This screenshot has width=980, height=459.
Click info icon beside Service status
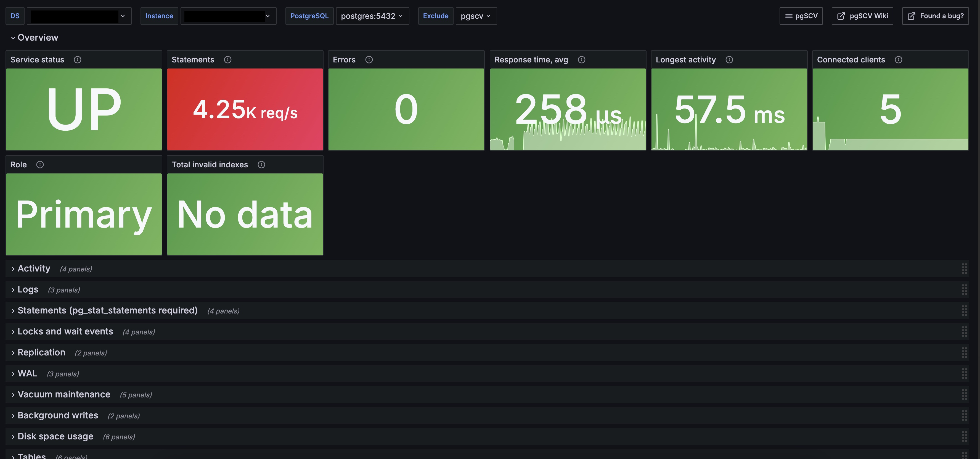coord(77,60)
